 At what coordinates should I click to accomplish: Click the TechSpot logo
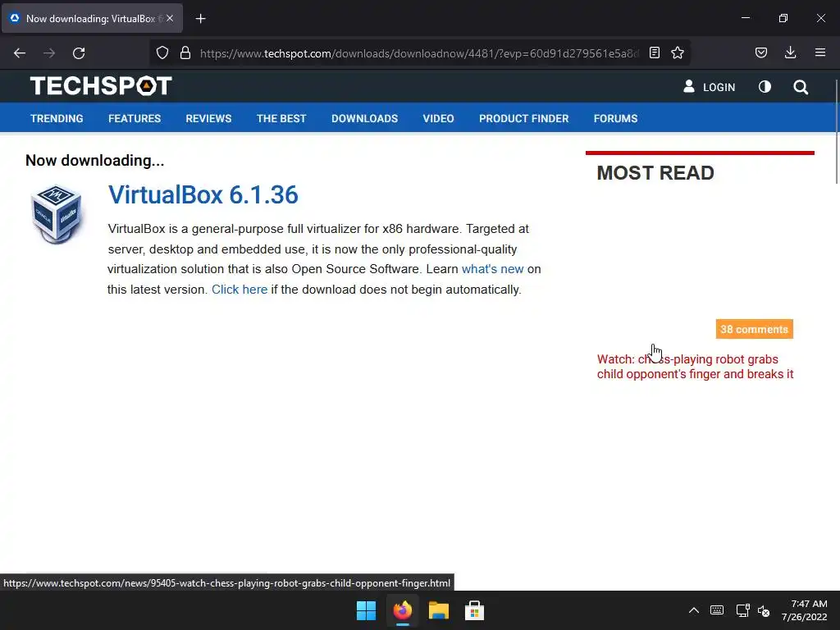click(101, 85)
